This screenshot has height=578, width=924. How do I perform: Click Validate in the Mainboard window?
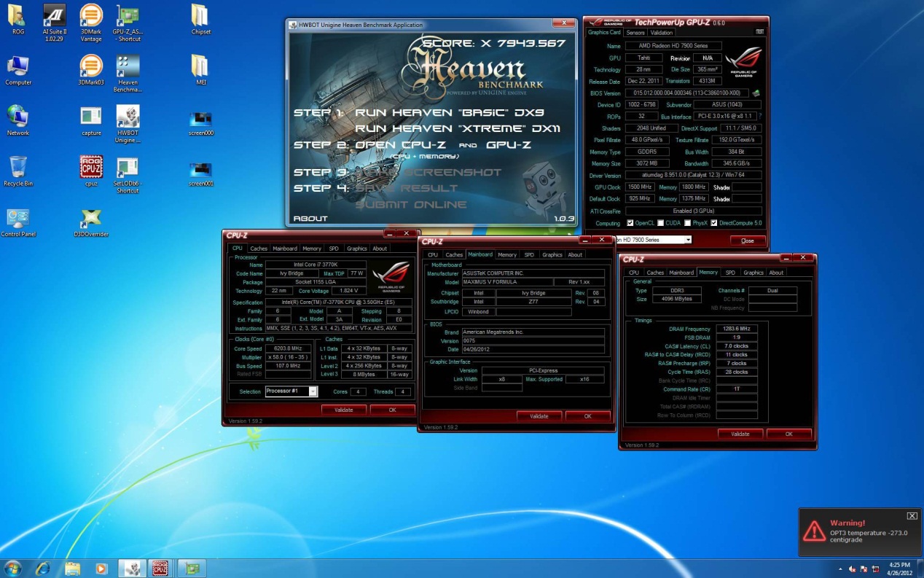click(x=539, y=416)
